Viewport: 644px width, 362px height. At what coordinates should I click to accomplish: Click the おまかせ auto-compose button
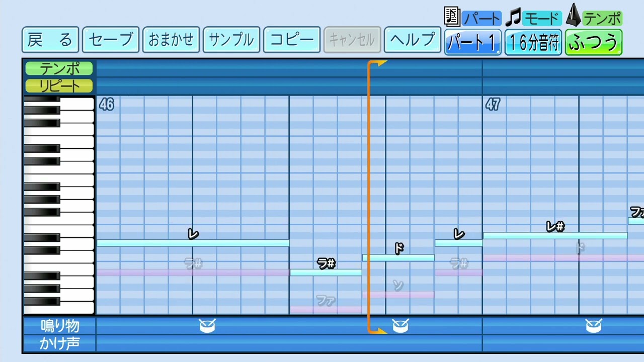(171, 40)
